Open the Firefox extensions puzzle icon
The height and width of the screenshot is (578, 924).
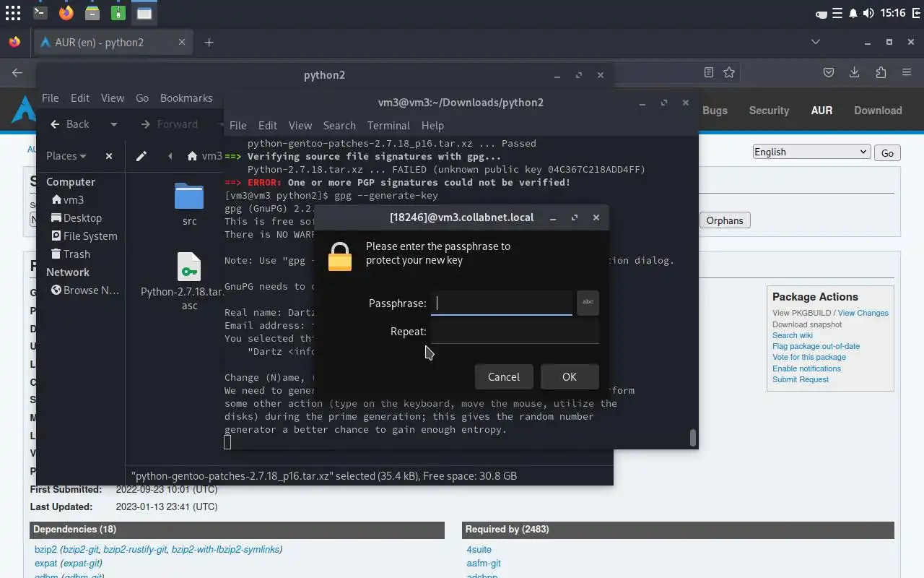pyautogui.click(x=881, y=72)
